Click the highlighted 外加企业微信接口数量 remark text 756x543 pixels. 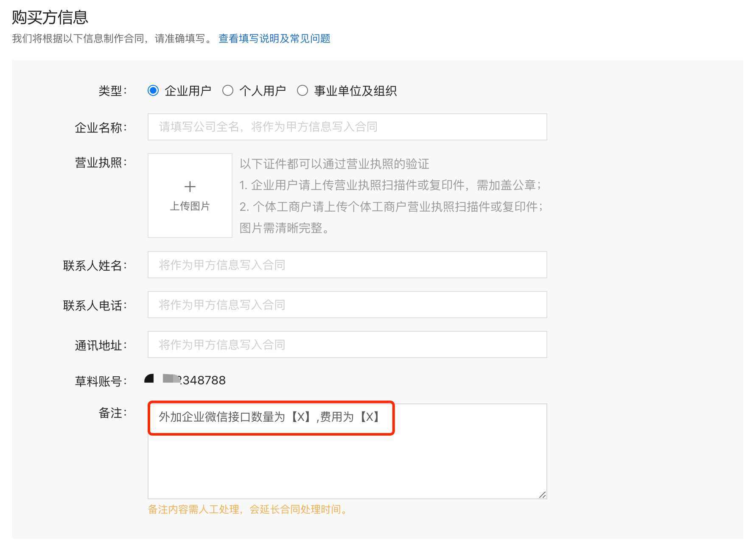(x=267, y=417)
